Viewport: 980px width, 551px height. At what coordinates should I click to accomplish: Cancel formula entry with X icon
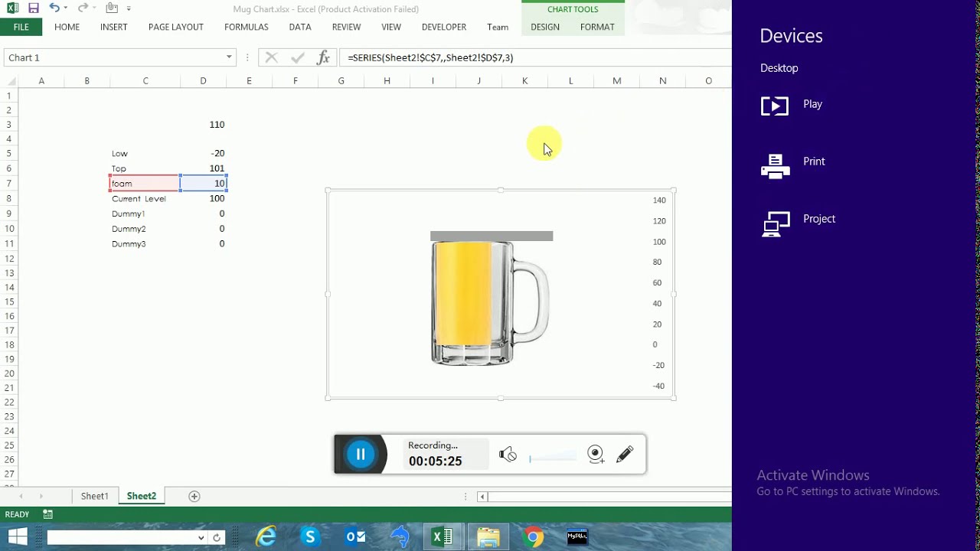[271, 57]
